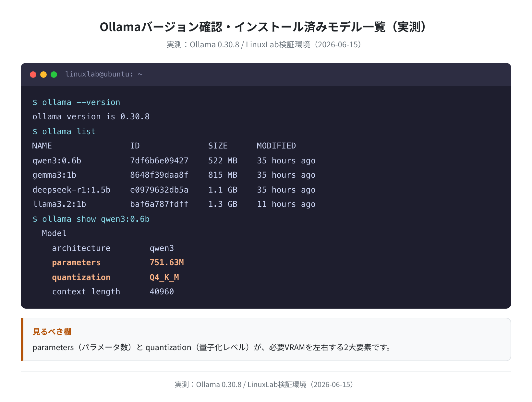Select the terminal title 'linuxlab@ubuntu: ~'
532x402 pixels.
point(104,74)
